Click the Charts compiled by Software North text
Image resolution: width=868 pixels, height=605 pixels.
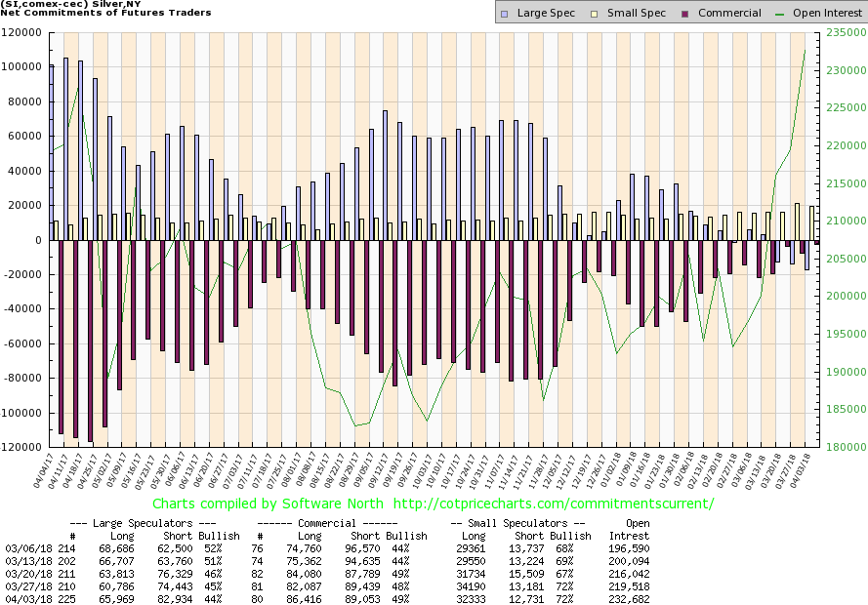276,504
